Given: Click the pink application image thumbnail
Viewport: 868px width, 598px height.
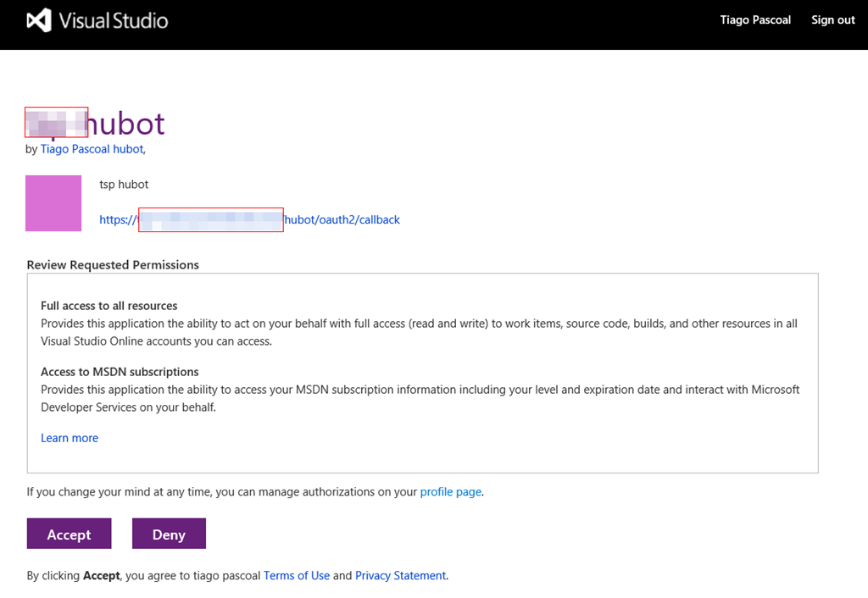Looking at the screenshot, I should (53, 203).
